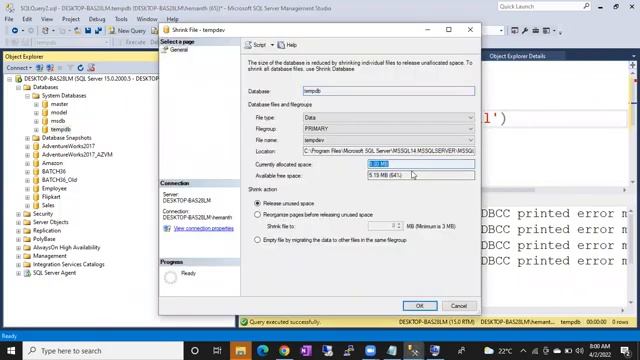640x360 pixels.
Task: Click the wrench properties icon in right toolbar
Action: (x=525, y=31)
